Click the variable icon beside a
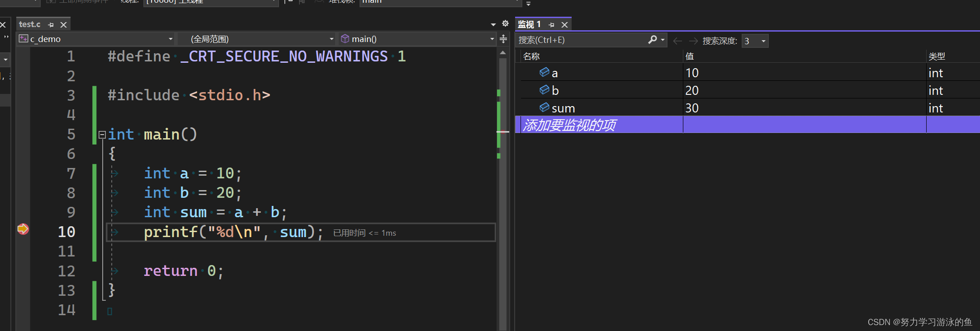 pyautogui.click(x=544, y=72)
